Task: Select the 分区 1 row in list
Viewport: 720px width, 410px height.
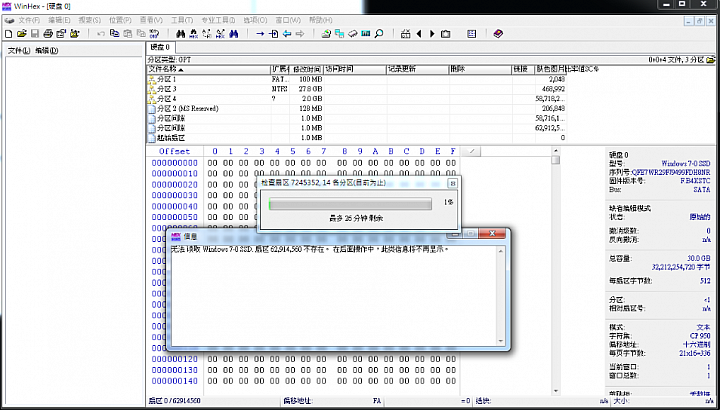Action: [x=166, y=79]
